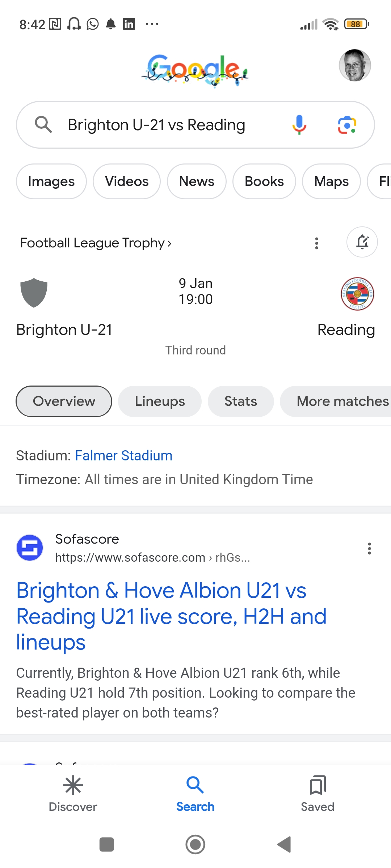Open Google Lens camera search

(x=347, y=125)
